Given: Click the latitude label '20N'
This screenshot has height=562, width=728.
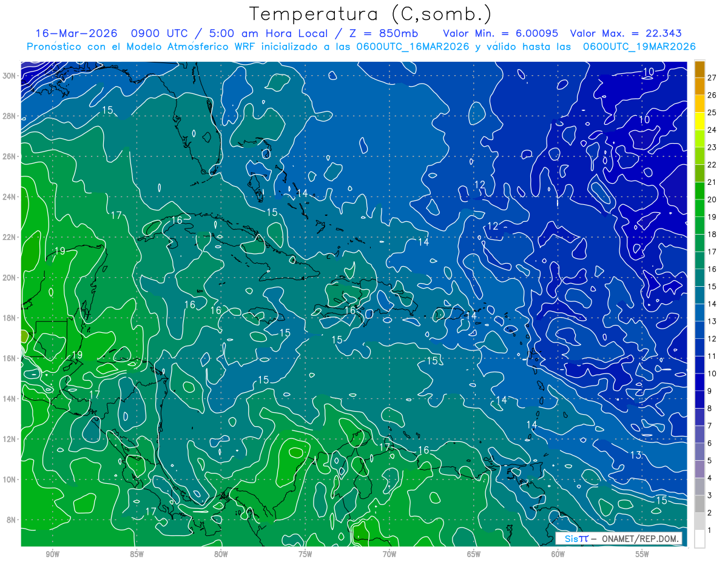Looking at the screenshot, I should point(8,278).
